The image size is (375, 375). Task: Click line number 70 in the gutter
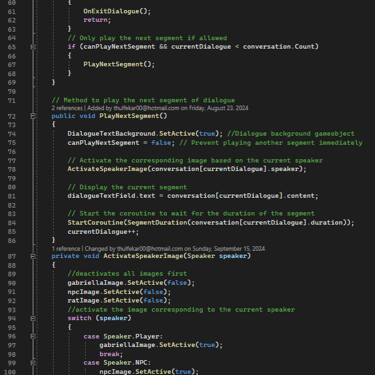click(x=12, y=91)
